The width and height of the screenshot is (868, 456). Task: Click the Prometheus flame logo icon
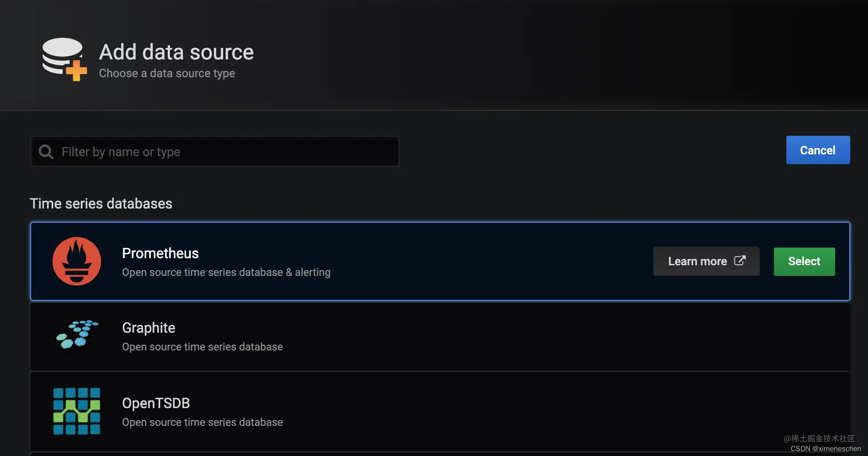[x=77, y=261]
